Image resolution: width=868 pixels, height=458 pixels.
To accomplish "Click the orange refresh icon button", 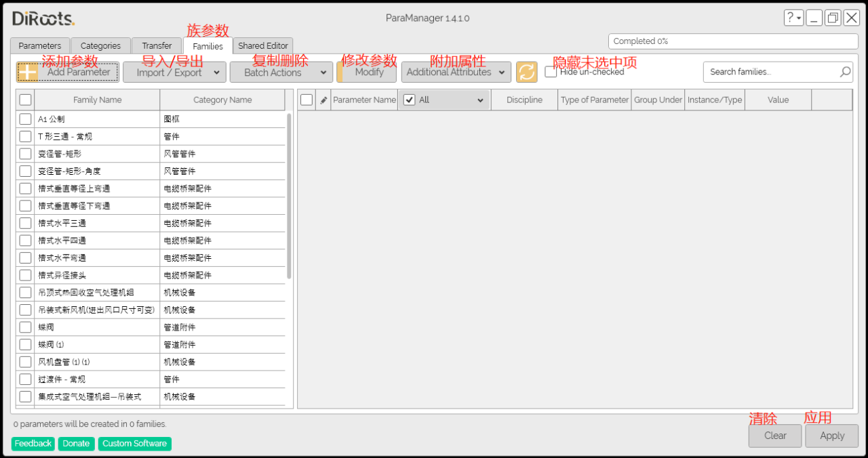I will tap(526, 72).
